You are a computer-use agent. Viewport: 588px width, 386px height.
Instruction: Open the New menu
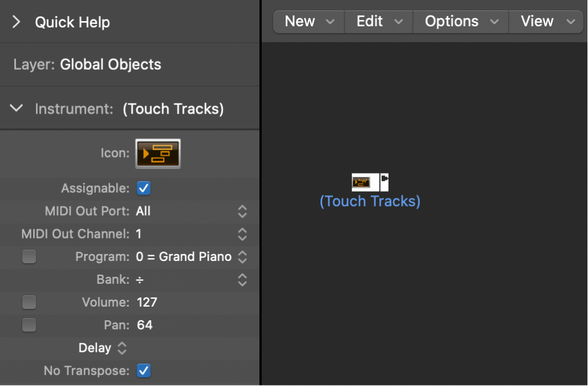point(309,21)
